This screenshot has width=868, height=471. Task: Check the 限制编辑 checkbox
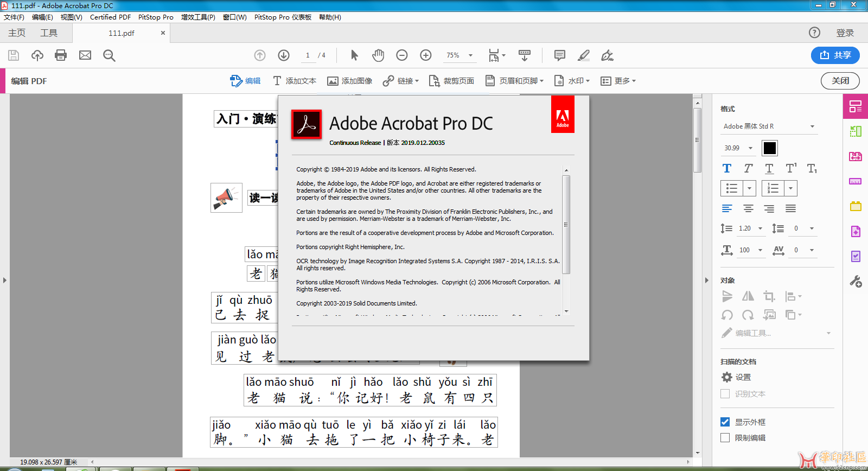click(725, 437)
